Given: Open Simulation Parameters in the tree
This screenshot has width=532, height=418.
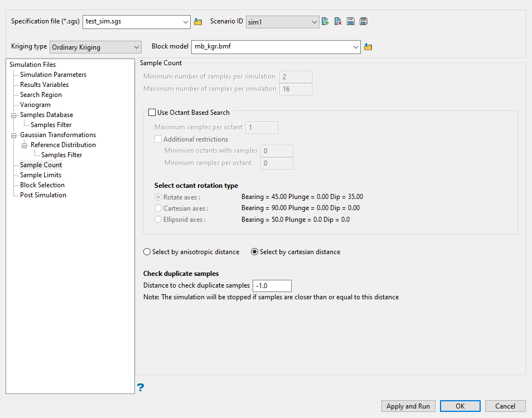Looking at the screenshot, I should point(53,75).
